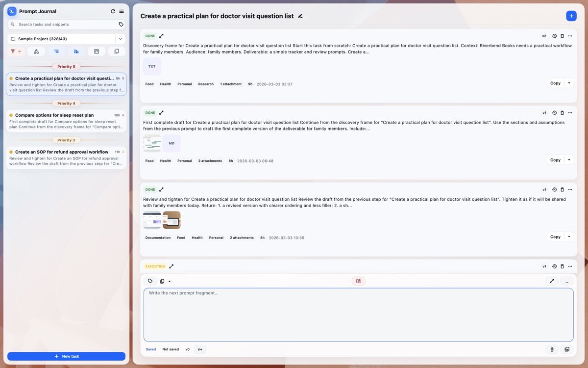The width and height of the screenshot is (588, 368).
Task: Click the red book icon above editor
Action: point(359,281)
